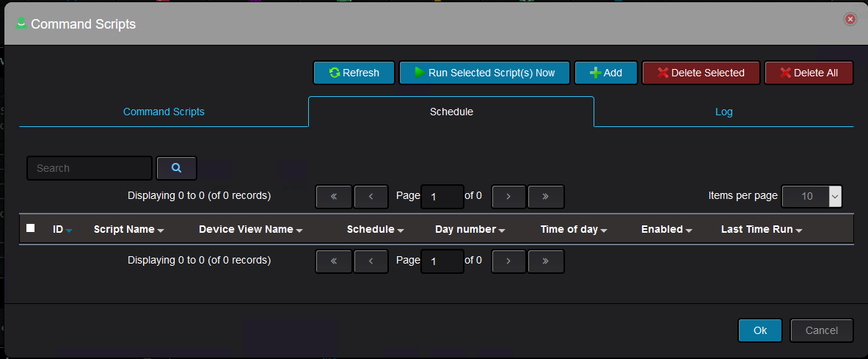This screenshot has height=359, width=868.
Task: Delete All schedules using red X button
Action: point(809,73)
